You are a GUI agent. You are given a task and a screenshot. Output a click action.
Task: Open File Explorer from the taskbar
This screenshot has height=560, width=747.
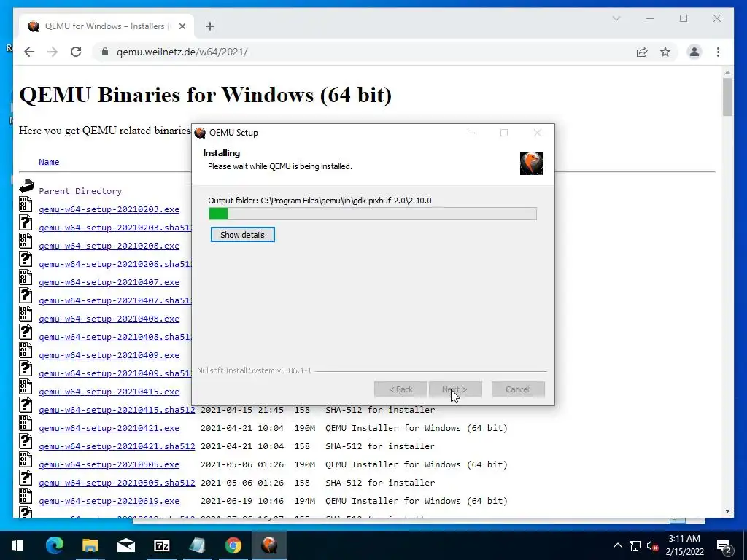pos(90,545)
